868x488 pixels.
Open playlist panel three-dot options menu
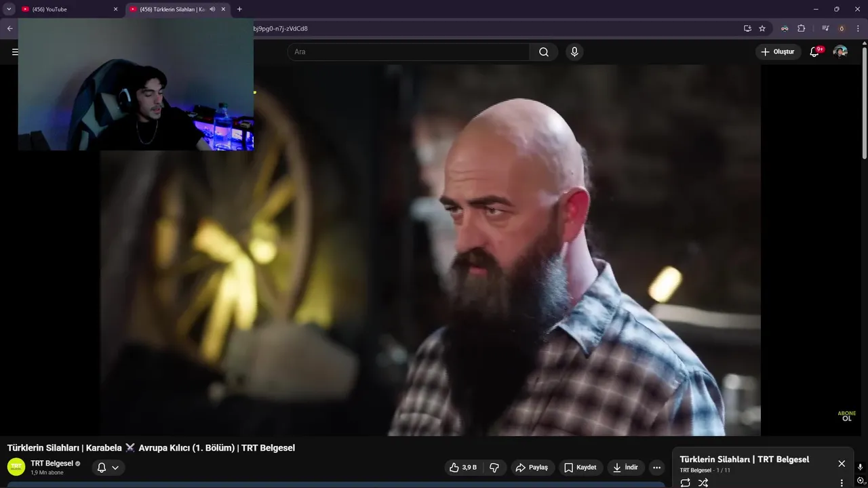[x=842, y=483]
